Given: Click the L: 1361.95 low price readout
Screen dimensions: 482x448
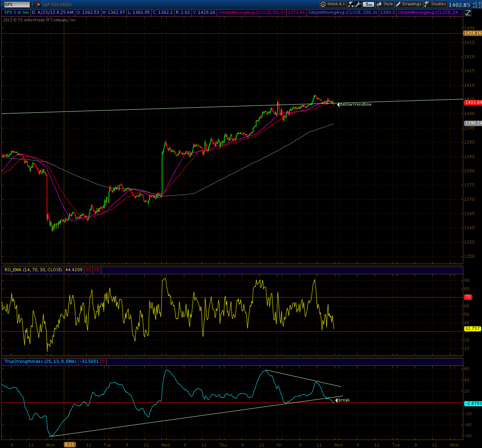Looking at the screenshot, I should pos(139,13).
